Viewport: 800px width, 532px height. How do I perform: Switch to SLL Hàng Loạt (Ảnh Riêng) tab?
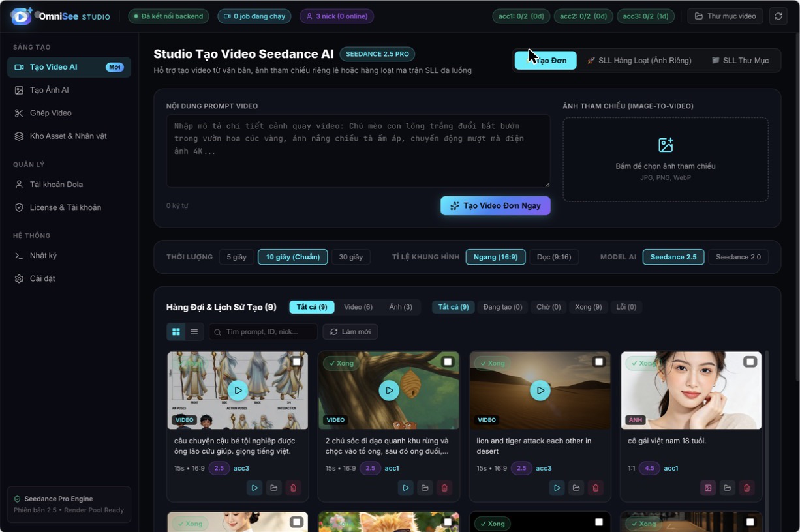pyautogui.click(x=639, y=61)
